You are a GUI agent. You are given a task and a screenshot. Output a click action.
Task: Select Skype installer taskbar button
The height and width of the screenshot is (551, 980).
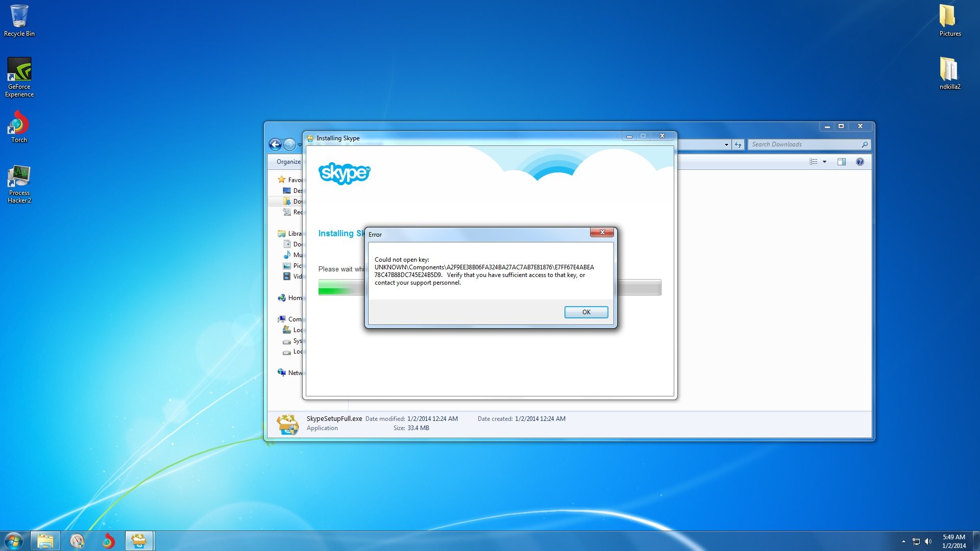[x=139, y=541]
